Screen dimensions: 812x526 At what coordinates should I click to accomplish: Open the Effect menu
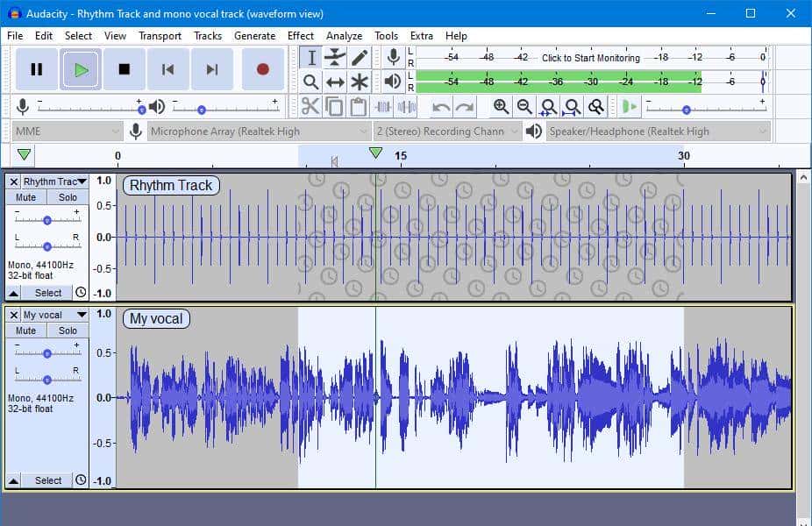(301, 36)
